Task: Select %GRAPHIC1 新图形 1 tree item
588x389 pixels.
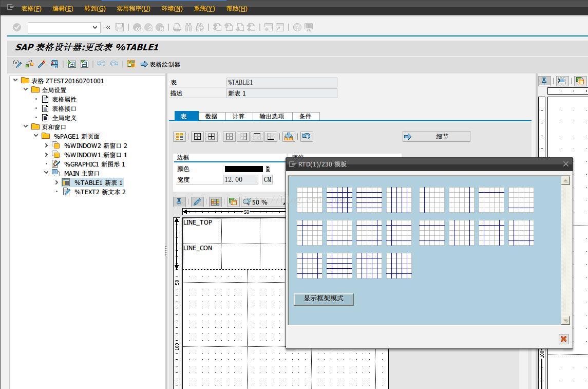Action: pyautogui.click(x=94, y=164)
